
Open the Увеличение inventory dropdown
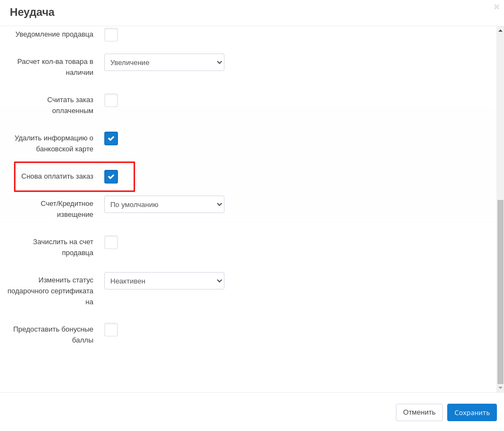pos(164,62)
